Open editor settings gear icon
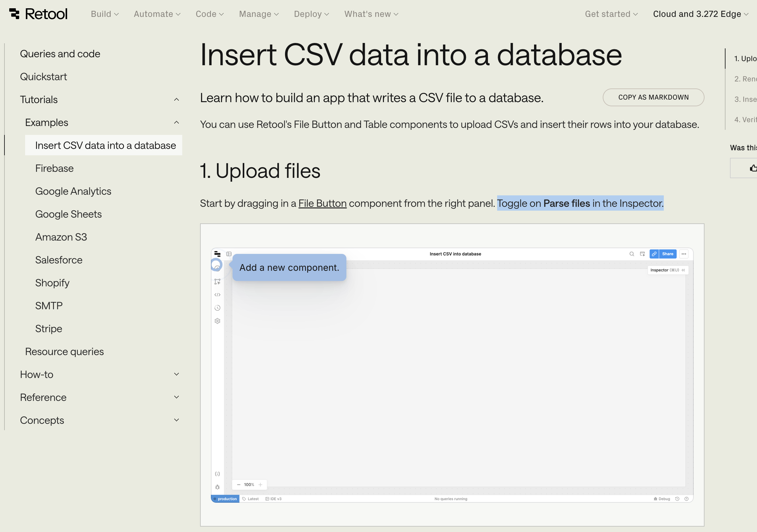Image resolution: width=757 pixels, height=532 pixels. coord(217,321)
